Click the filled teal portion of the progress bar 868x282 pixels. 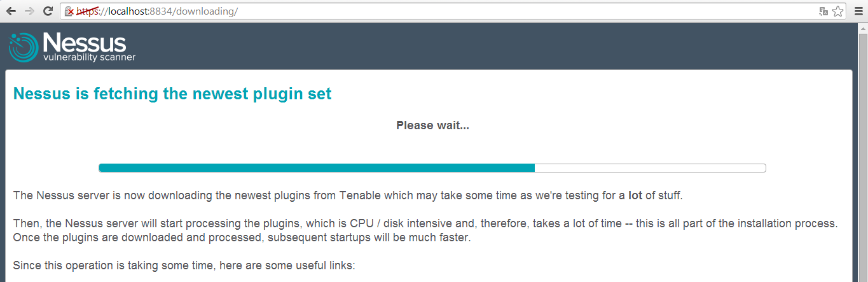[x=317, y=168]
